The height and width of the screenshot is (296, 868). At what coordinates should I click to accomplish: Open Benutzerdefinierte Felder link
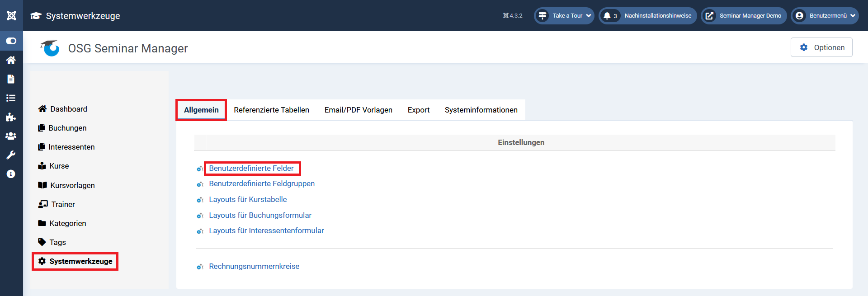coord(251,168)
